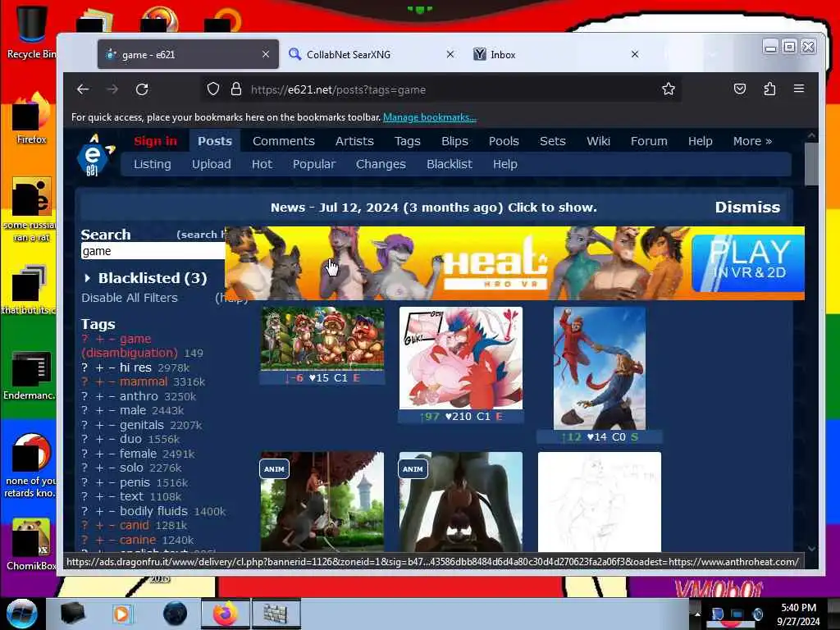The width and height of the screenshot is (840, 630).
Task: Open the Blacklist subnav link
Action: click(x=449, y=164)
